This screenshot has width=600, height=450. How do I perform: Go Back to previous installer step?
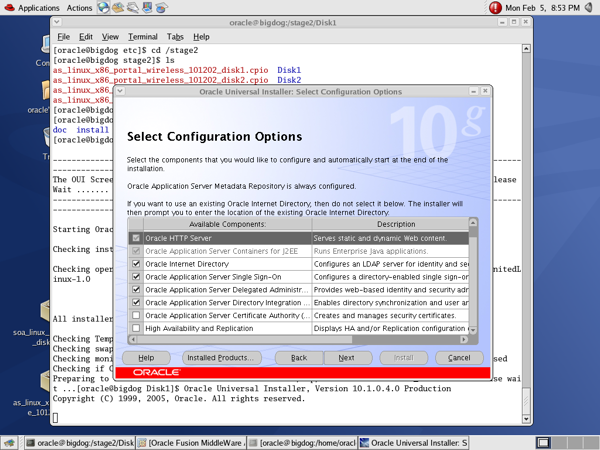pos(299,358)
